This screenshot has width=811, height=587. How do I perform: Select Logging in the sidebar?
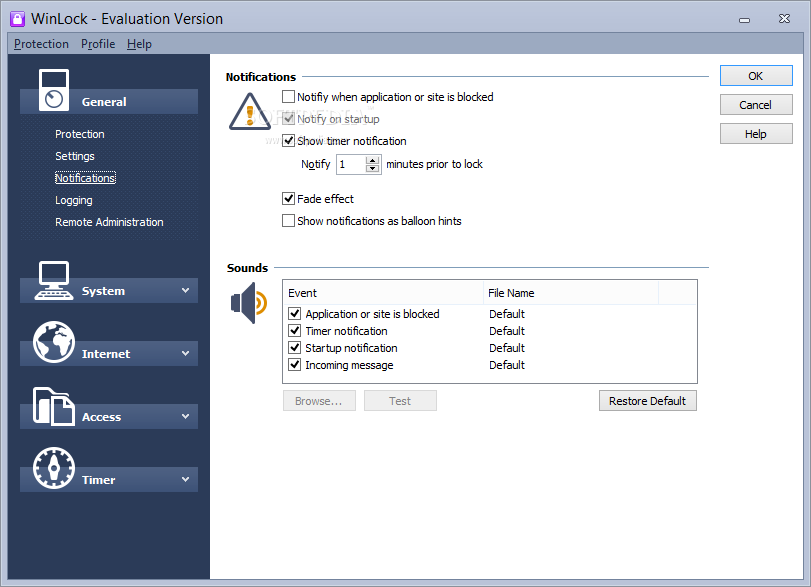[x=74, y=200]
